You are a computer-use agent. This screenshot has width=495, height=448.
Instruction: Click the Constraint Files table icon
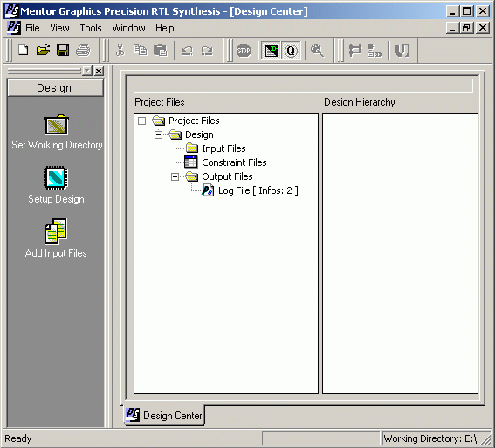pos(191,162)
